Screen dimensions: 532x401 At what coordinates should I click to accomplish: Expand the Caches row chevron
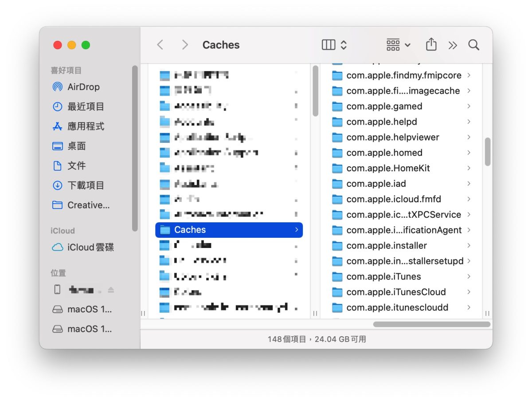296,230
